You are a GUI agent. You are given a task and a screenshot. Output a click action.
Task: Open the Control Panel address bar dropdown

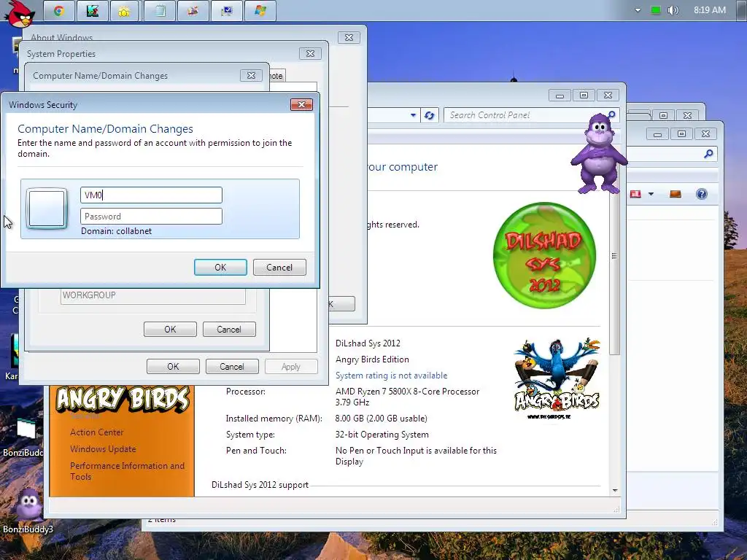click(x=413, y=115)
